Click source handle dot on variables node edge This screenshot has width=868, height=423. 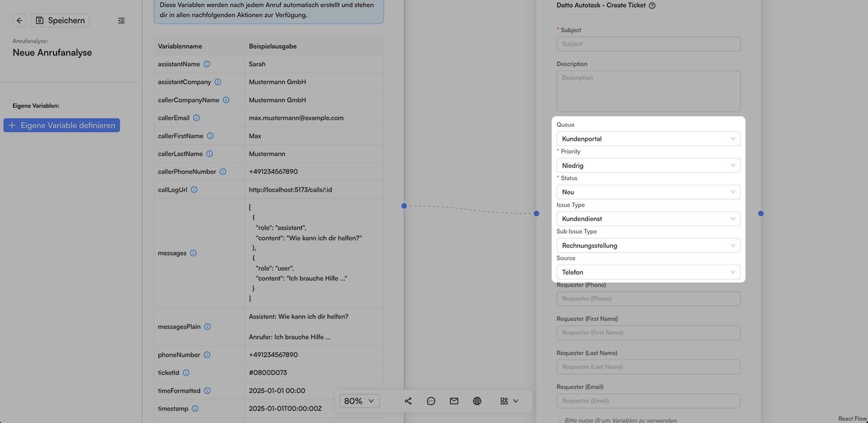click(404, 205)
